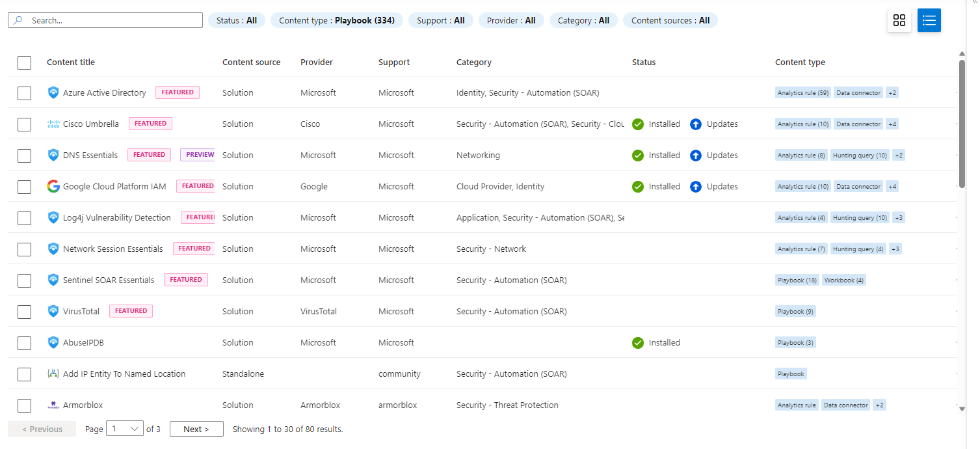Open the Content type Playbook filter
The height and width of the screenshot is (449, 980).
coord(337,20)
